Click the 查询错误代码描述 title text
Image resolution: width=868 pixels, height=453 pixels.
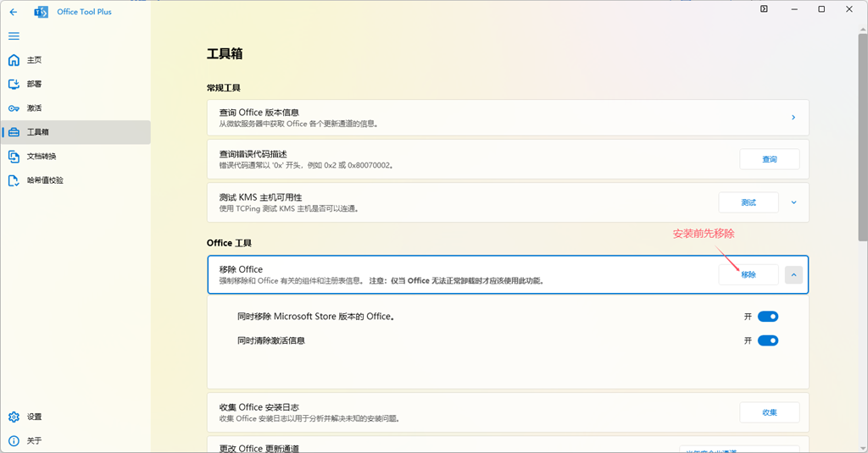(x=253, y=154)
